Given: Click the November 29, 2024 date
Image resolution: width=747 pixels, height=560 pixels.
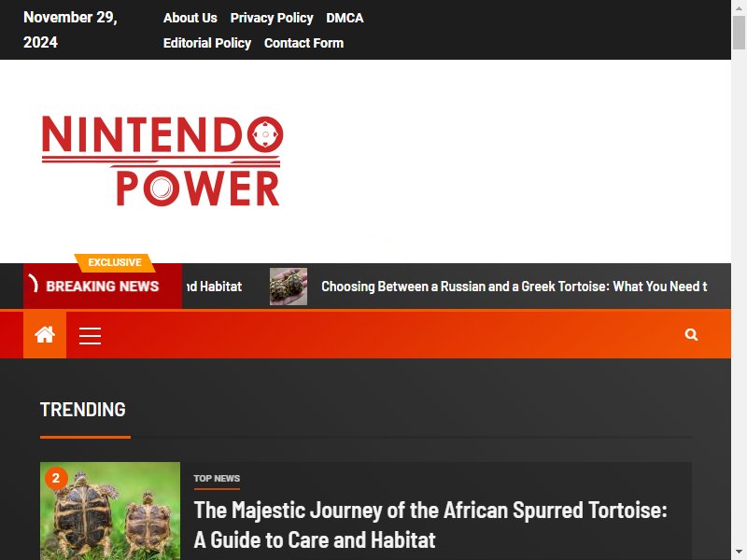Looking at the screenshot, I should click(71, 30).
